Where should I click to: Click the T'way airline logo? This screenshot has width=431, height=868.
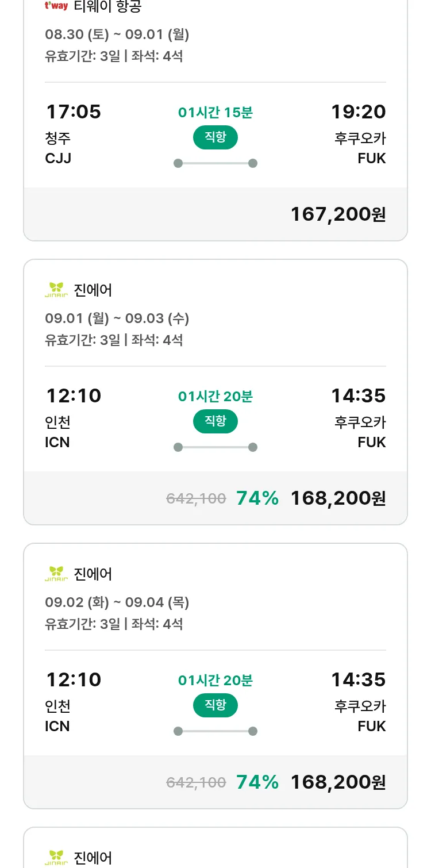(x=56, y=6)
